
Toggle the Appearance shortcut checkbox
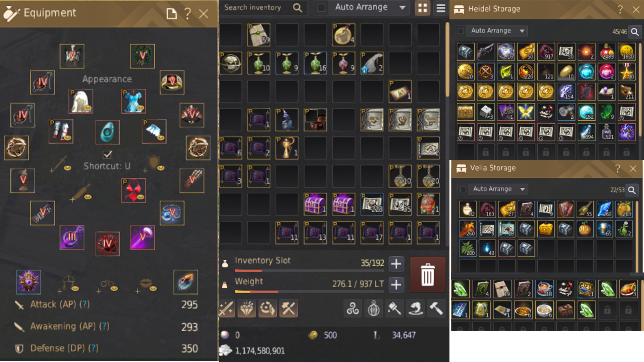[x=107, y=155]
